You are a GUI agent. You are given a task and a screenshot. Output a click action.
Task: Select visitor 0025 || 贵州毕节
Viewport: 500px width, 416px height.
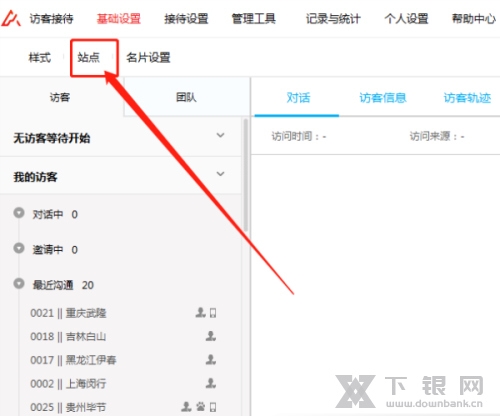pyautogui.click(x=68, y=407)
